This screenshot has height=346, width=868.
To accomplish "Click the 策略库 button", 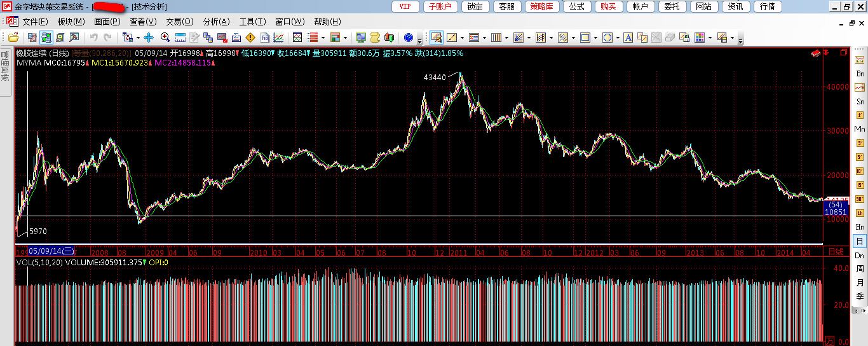I will tap(541, 6).
